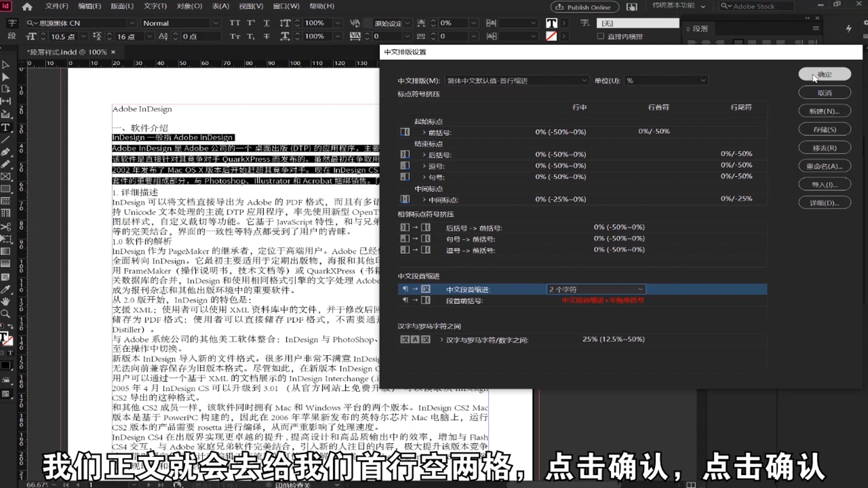Open the 中文段首缩进 value dropdown

(x=596, y=289)
